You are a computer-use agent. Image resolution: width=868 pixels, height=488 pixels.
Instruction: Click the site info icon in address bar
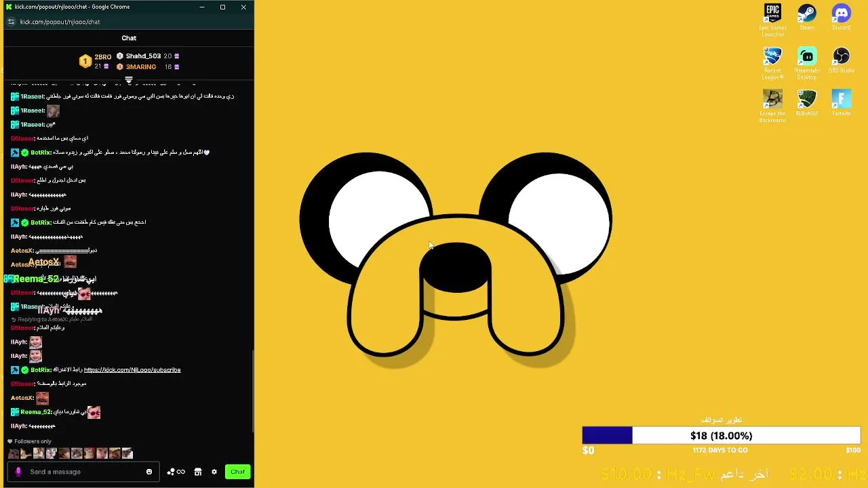[x=11, y=22]
